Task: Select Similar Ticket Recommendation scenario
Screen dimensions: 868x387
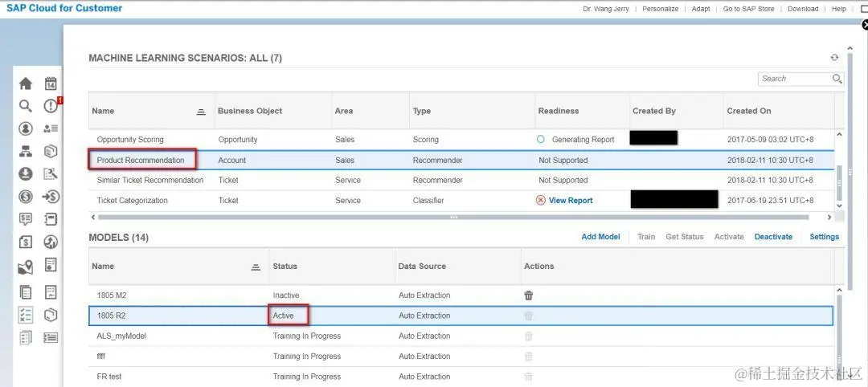Action: coord(461,180)
